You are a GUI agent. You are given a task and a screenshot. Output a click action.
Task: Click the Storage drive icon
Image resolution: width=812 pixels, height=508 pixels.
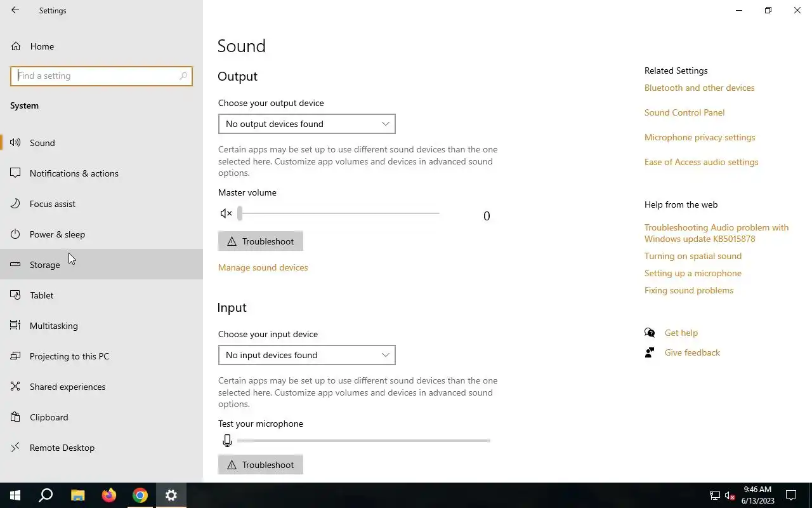pyautogui.click(x=15, y=265)
